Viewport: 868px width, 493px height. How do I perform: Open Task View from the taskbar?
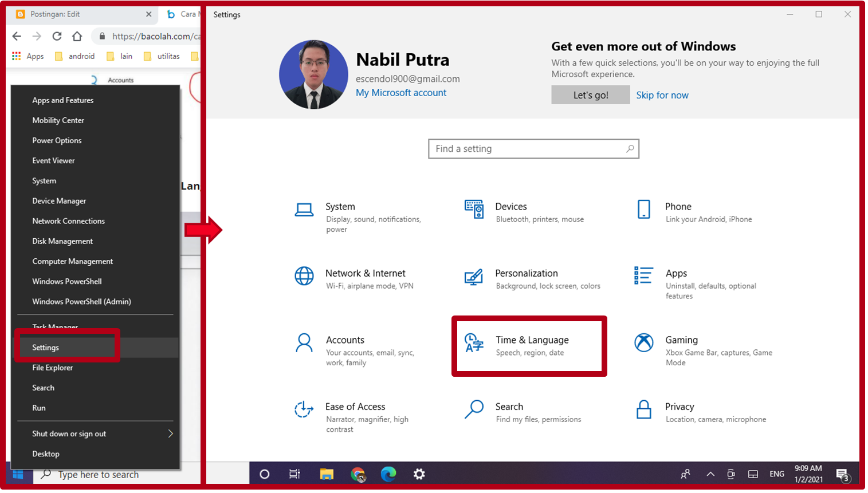click(294, 474)
